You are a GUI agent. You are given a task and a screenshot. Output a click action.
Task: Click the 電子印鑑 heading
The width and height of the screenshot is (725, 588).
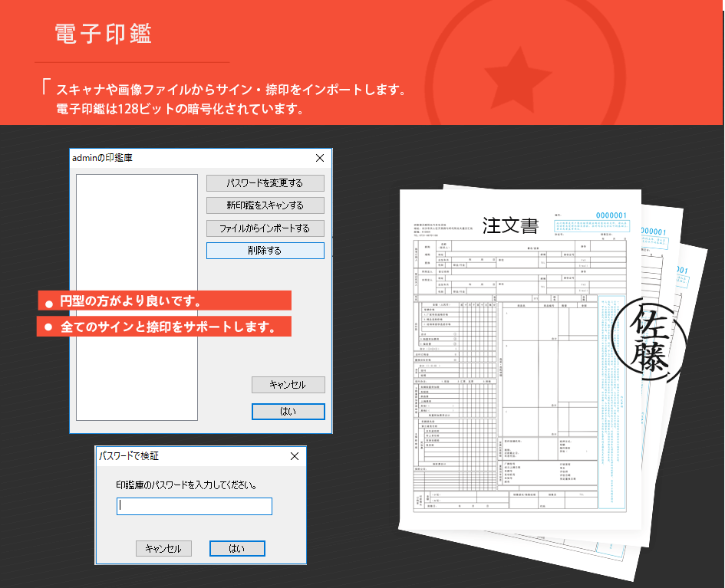point(104,33)
